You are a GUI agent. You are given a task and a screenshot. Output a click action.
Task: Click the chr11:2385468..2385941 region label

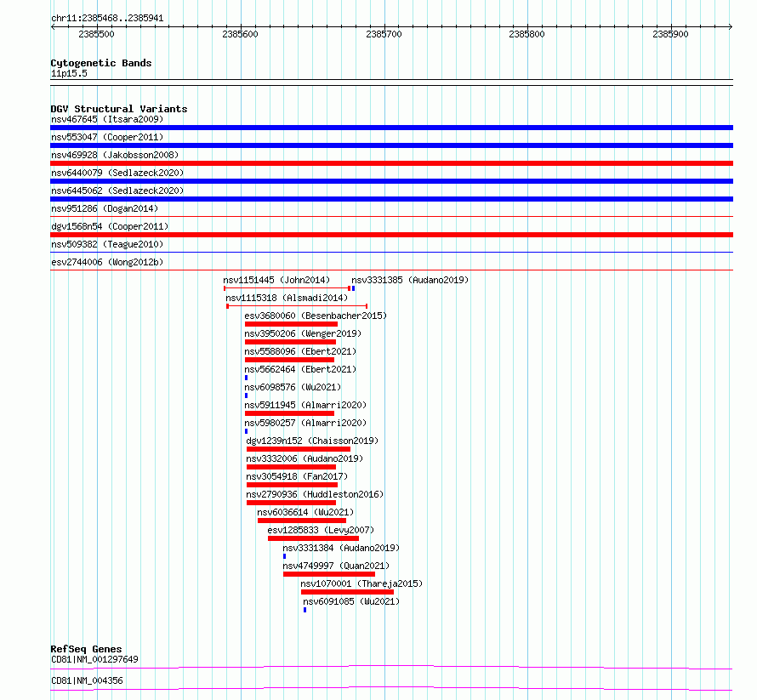pos(107,19)
